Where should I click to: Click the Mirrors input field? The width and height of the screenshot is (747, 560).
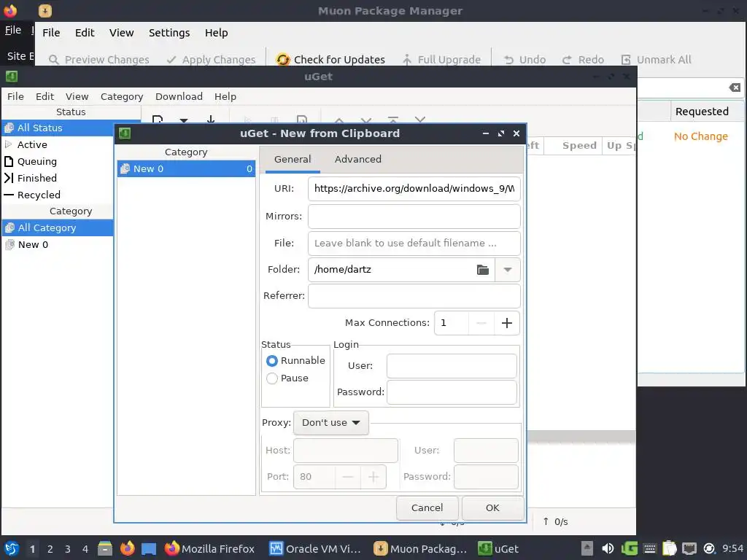click(414, 216)
